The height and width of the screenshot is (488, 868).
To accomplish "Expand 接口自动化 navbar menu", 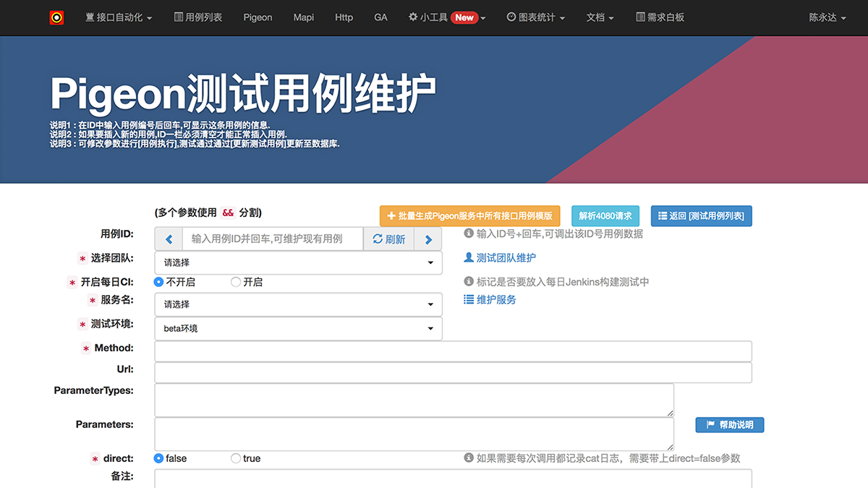I will point(119,17).
